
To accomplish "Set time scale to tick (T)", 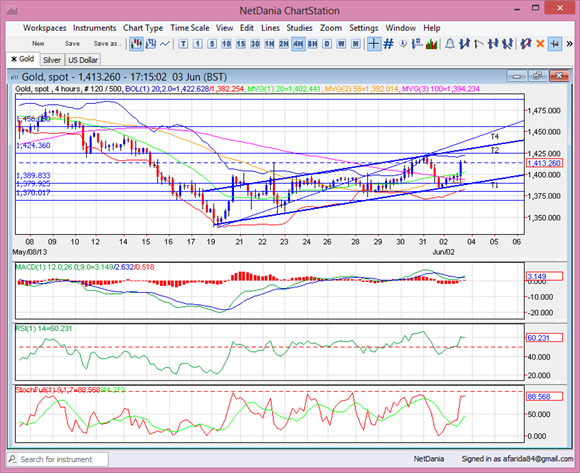I will [x=183, y=44].
